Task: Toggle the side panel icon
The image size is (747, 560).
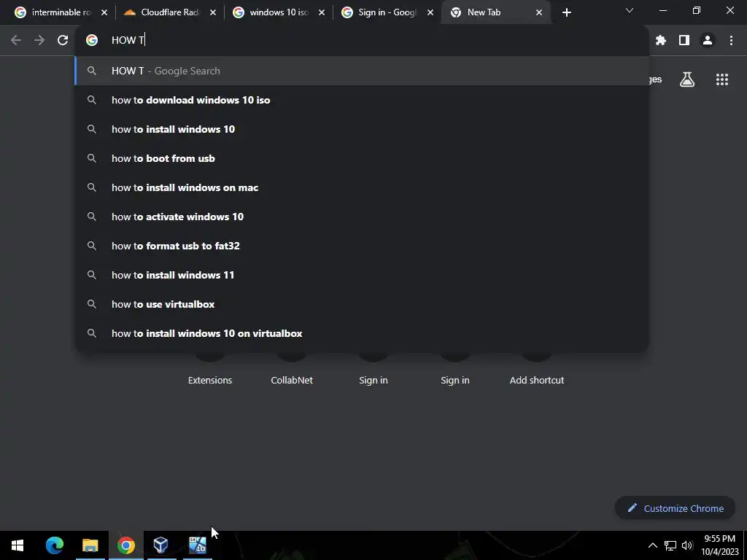Action: pos(684,41)
